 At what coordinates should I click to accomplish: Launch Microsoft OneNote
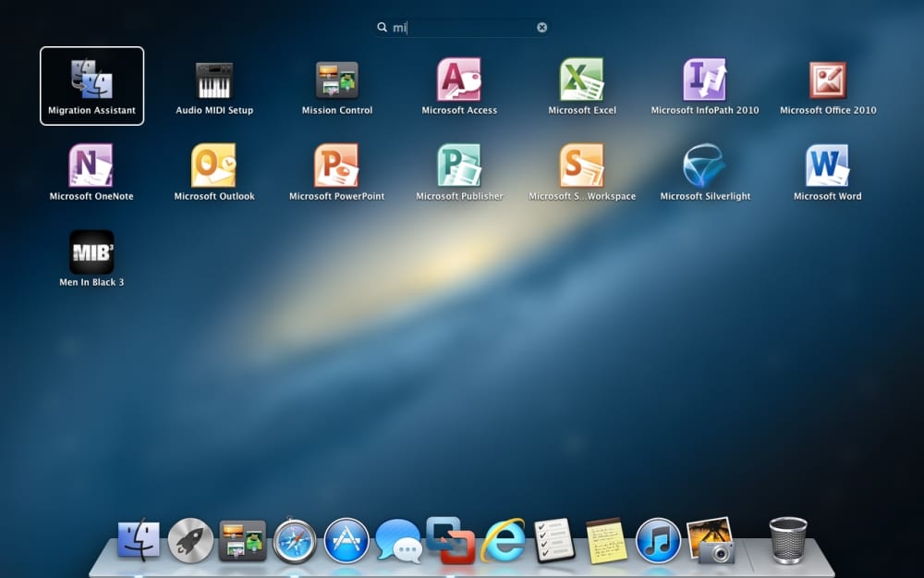point(91,166)
